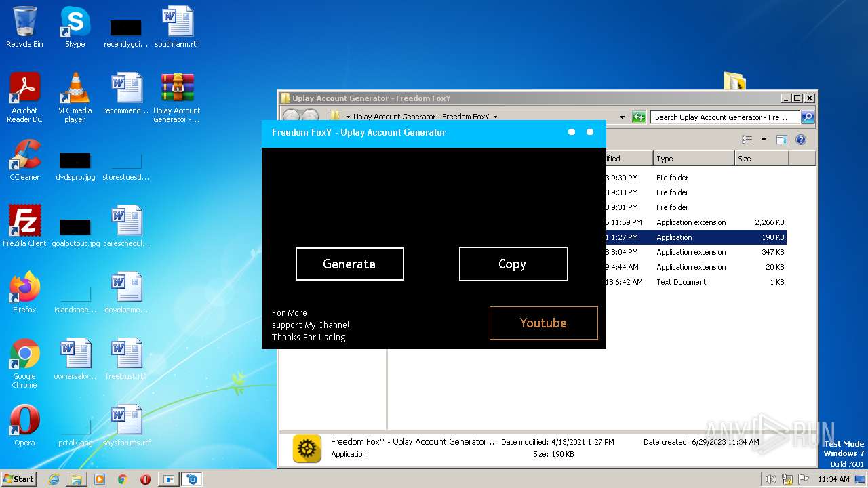Click the Explorer help icon
The width and height of the screenshot is (868, 488).
(801, 140)
